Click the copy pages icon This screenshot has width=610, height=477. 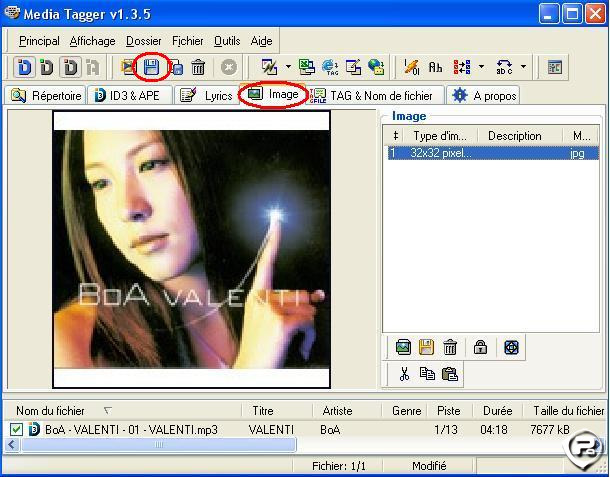point(427,374)
